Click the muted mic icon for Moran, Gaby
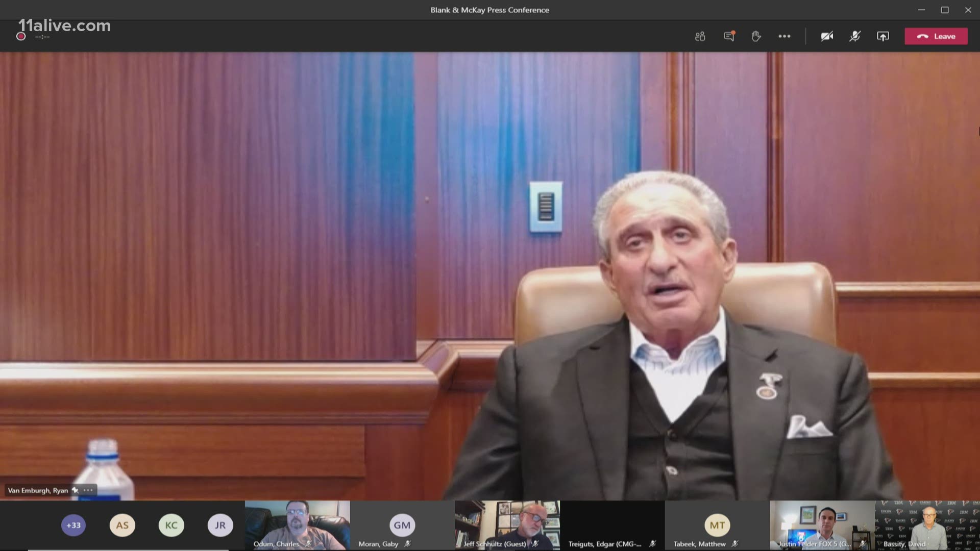980x551 pixels. [407, 544]
